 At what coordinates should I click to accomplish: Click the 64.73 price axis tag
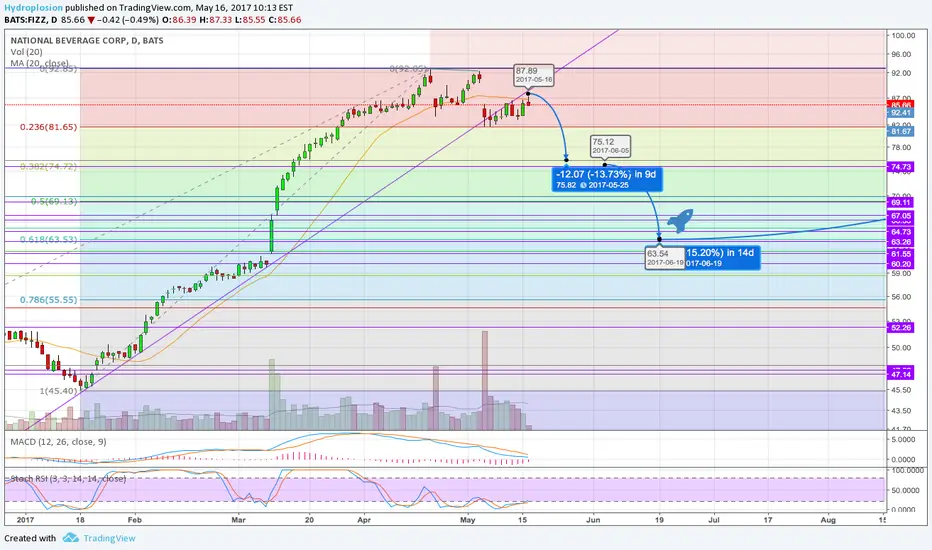click(901, 232)
